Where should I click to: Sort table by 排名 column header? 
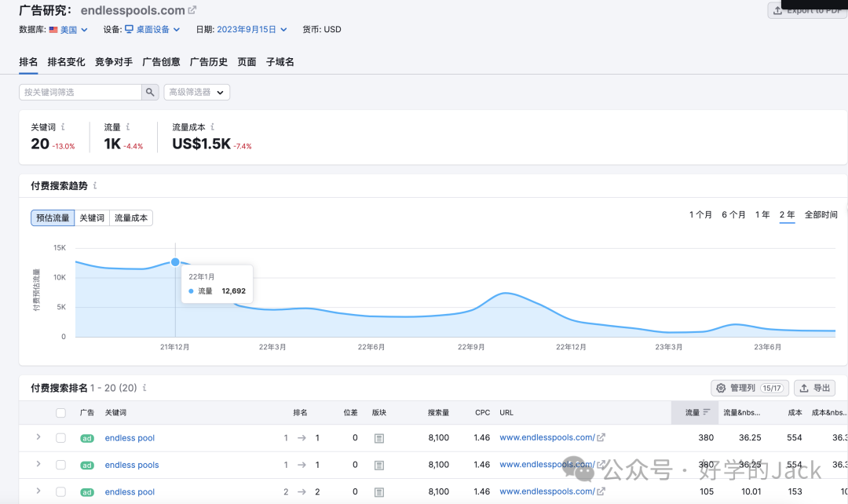click(300, 413)
